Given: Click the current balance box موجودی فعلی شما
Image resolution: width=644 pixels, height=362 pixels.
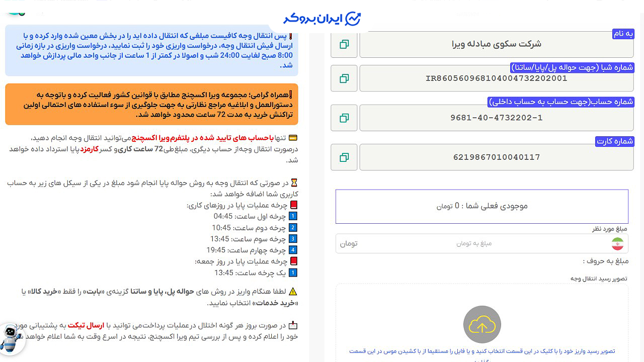Looking at the screenshot, I should tap(482, 206).
